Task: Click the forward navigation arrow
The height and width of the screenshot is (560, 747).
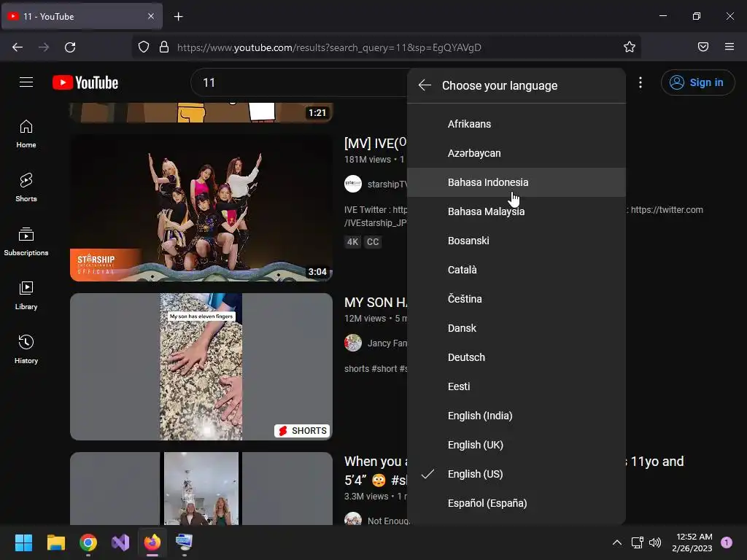Action: click(x=44, y=47)
